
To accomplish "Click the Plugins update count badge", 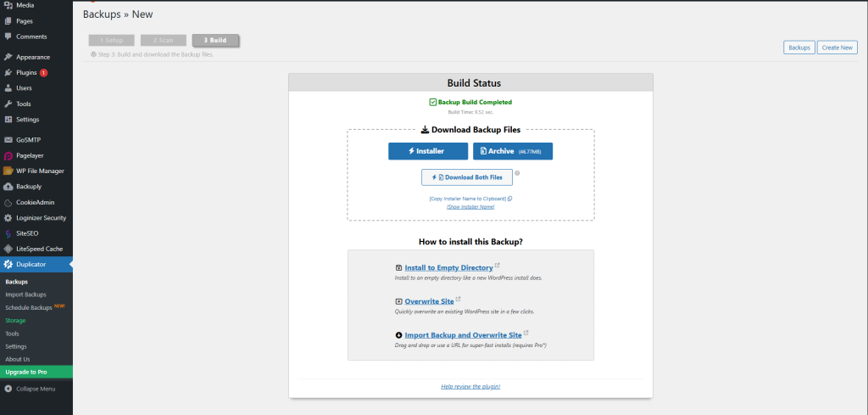I will point(44,73).
